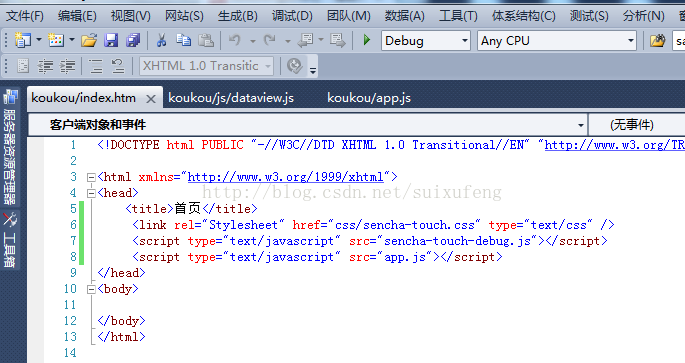Click the Open File folder icon
The height and width of the screenshot is (363, 685).
(x=89, y=41)
